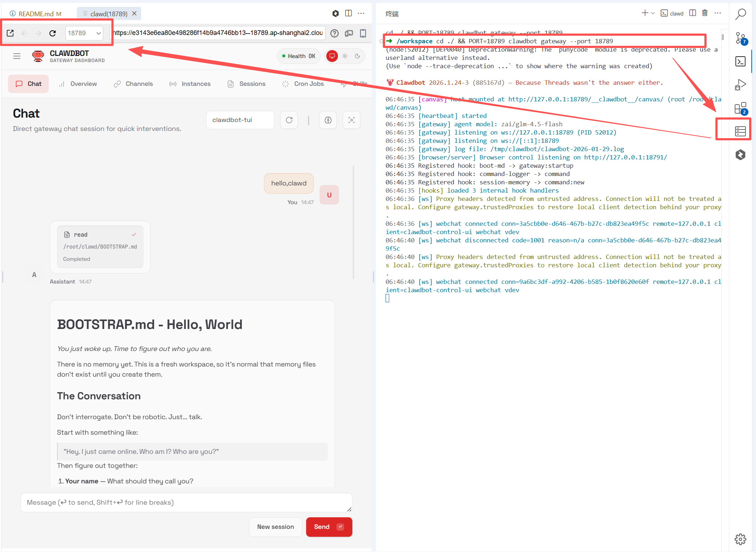Screen dimensions: 756x553
Task: Delete the terminal with trash icon
Action: (x=704, y=13)
